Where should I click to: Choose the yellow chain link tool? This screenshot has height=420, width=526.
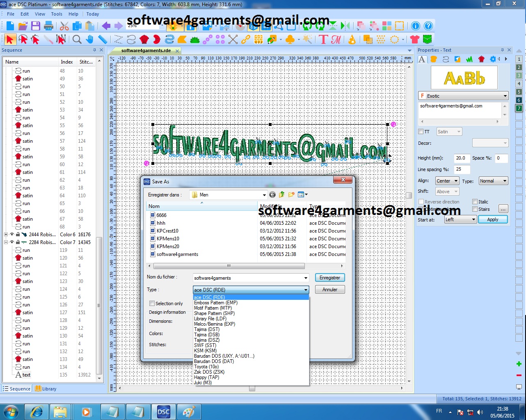tap(246, 39)
